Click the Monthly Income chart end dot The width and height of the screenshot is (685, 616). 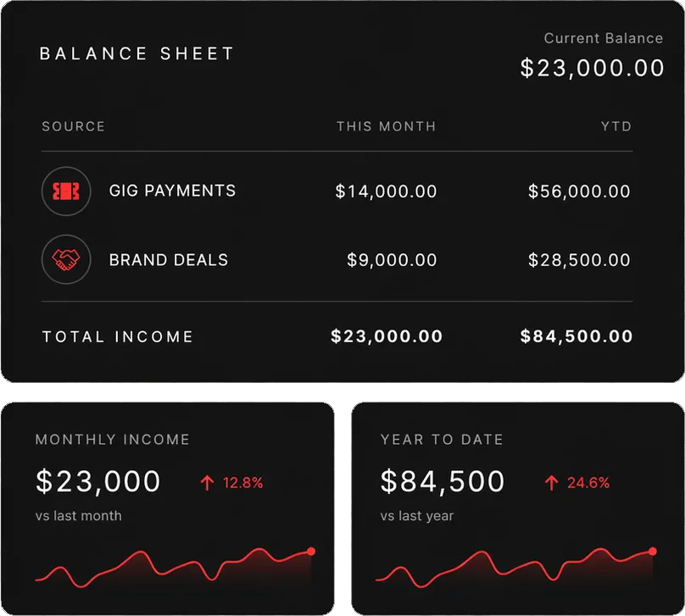(311, 552)
